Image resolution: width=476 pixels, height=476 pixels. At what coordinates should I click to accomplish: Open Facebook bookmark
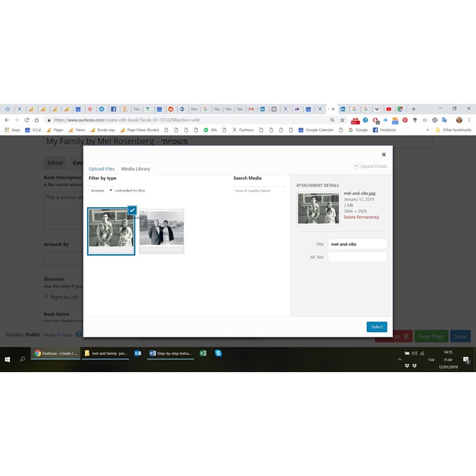[384, 130]
